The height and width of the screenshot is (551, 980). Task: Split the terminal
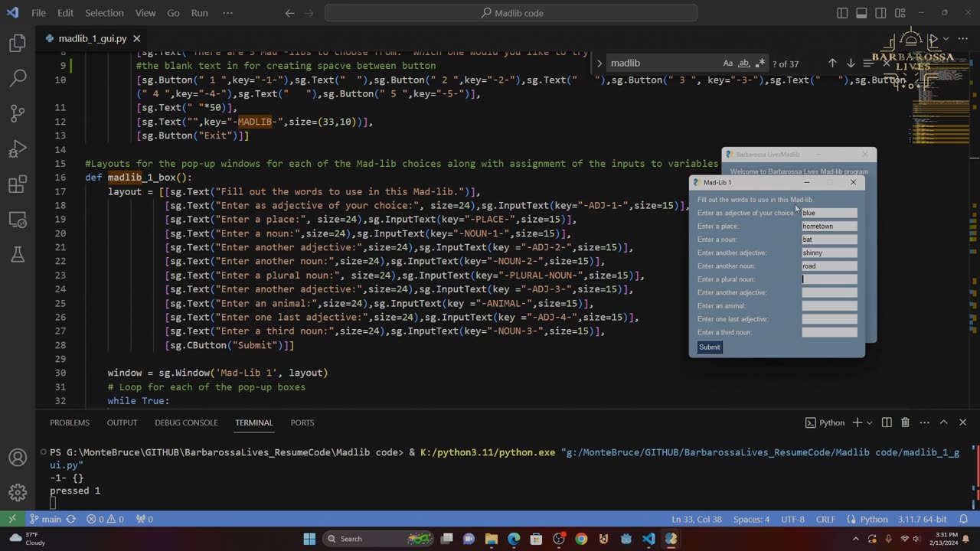point(887,422)
